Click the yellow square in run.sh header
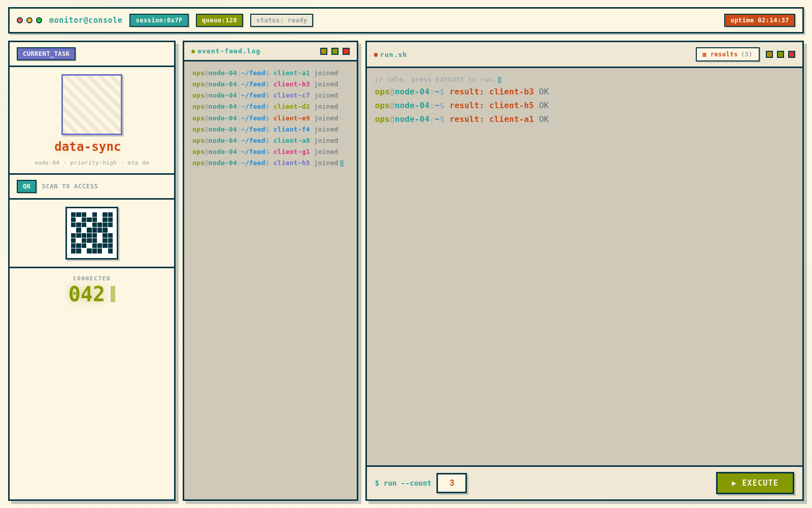Screen dimensions: 812x508 769,54
